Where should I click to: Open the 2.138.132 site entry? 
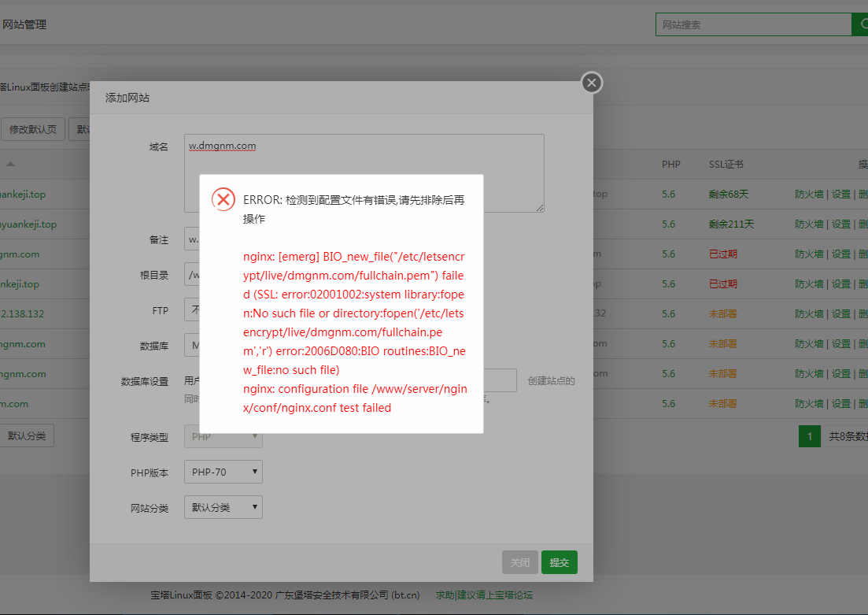22,314
